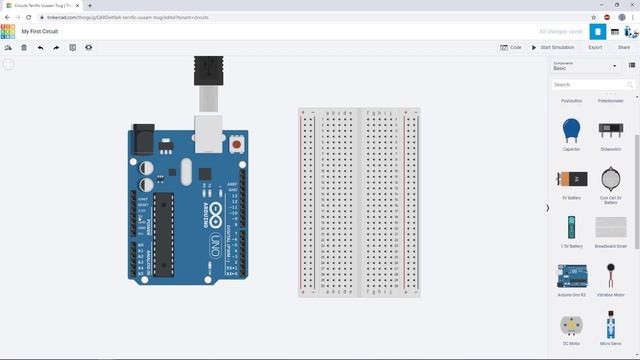Screen dimensions: 640x360
Task: Collapse the components panel arrow
Action: (x=548, y=208)
